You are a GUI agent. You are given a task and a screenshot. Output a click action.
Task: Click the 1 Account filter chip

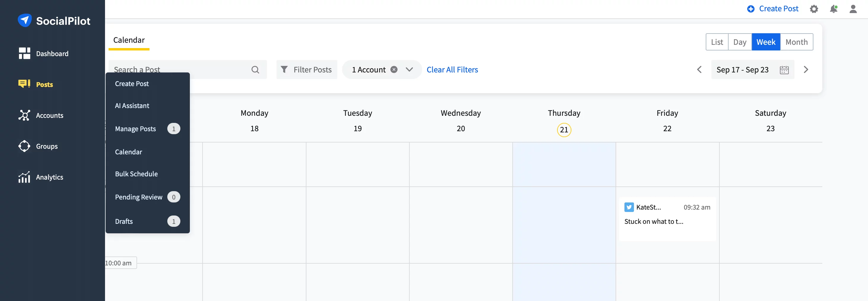click(382, 69)
